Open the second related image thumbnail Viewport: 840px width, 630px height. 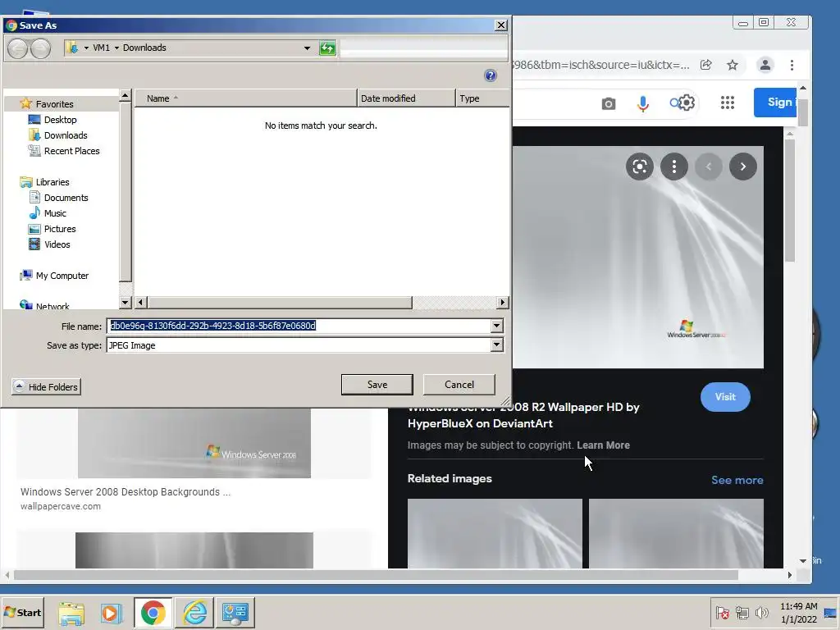point(676,533)
